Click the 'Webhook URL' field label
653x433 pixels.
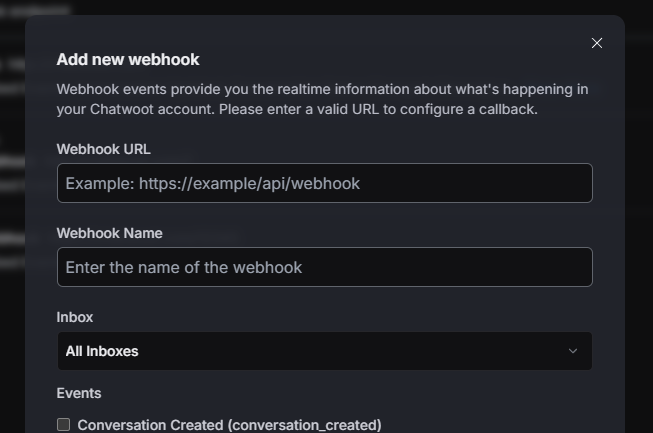103,149
